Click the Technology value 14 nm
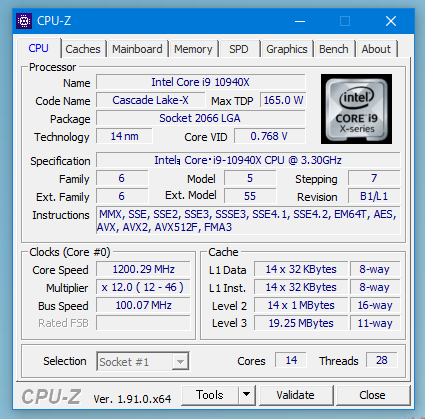 pyautogui.click(x=124, y=136)
